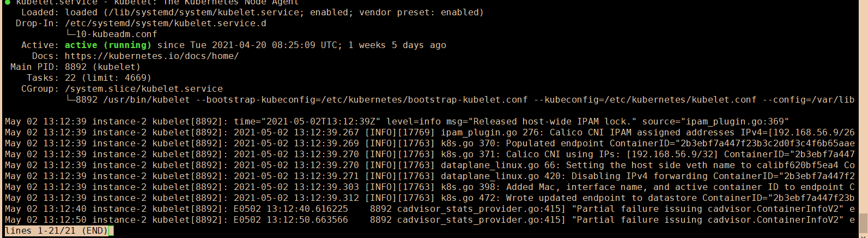
Task: Click the /etc/systemd/system/kubelet.service.d drop-in path
Action: 165,23
